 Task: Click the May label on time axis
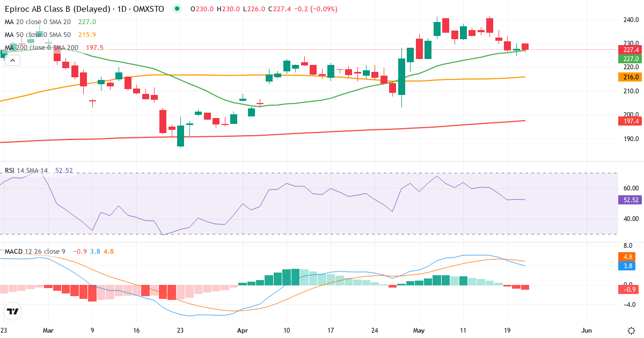pyautogui.click(x=420, y=330)
